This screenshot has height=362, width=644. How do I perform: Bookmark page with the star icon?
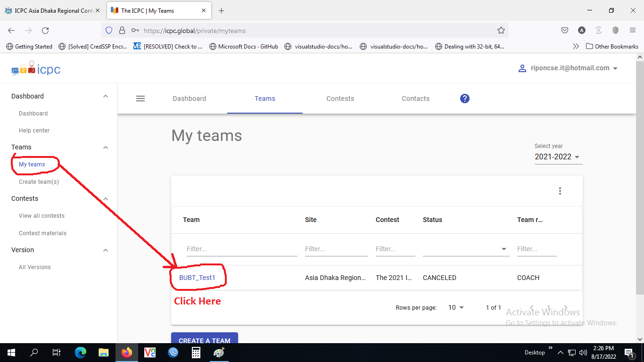[501, 31]
